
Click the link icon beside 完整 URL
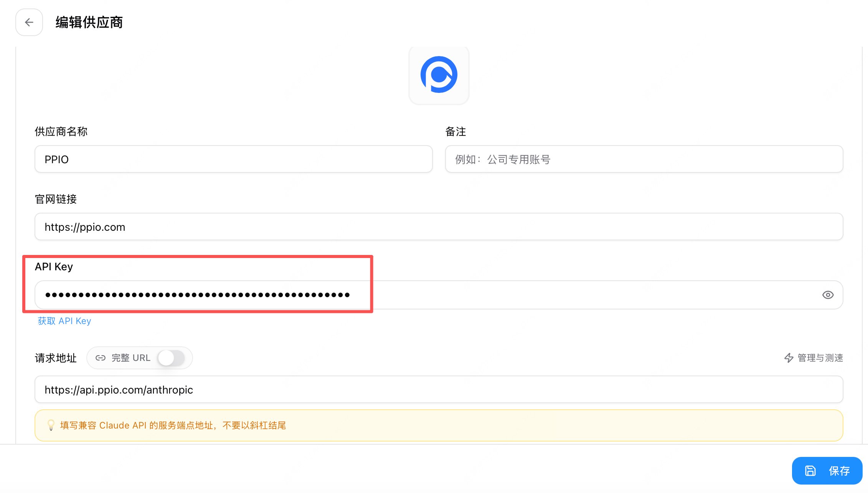(x=101, y=358)
